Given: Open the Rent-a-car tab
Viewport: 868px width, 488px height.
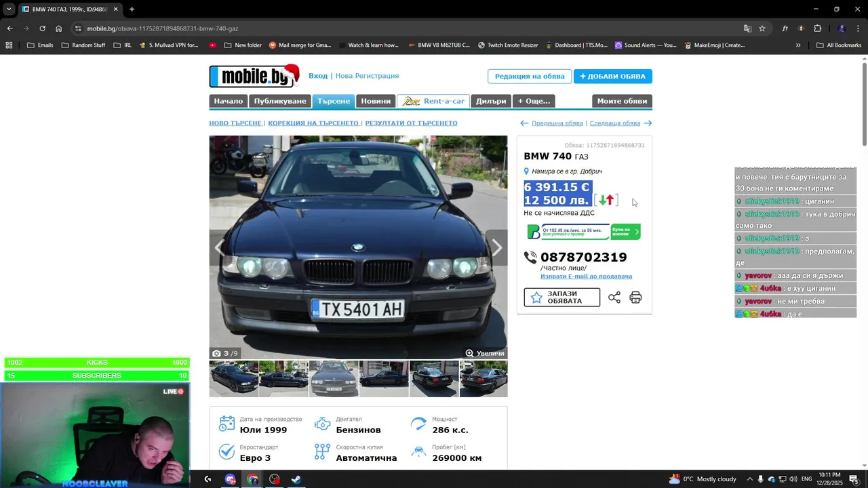Looking at the screenshot, I should [x=433, y=101].
